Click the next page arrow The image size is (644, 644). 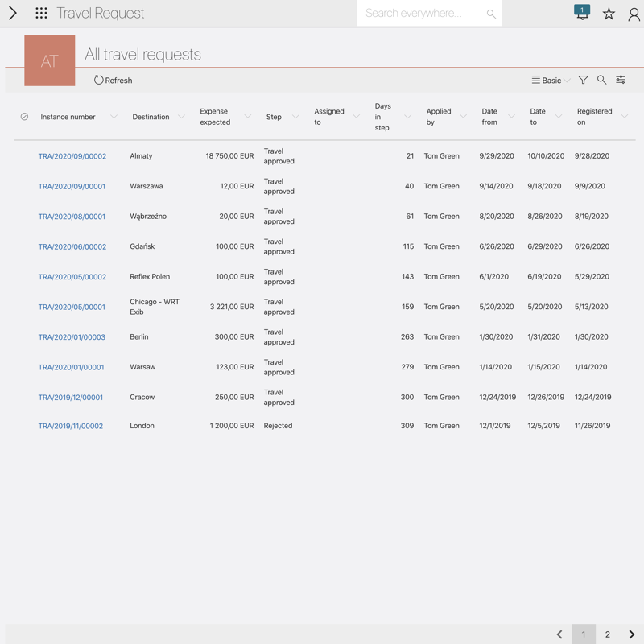[632, 634]
